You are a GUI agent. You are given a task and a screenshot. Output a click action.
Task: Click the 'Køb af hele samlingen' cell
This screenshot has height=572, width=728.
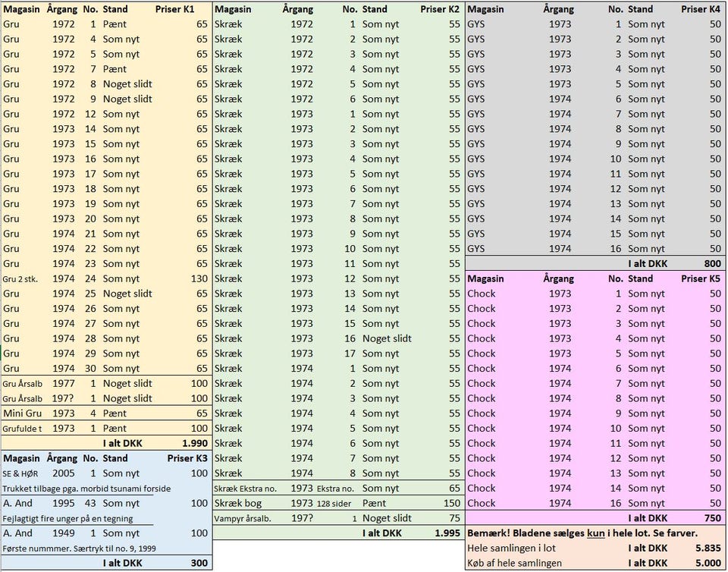[514, 563]
